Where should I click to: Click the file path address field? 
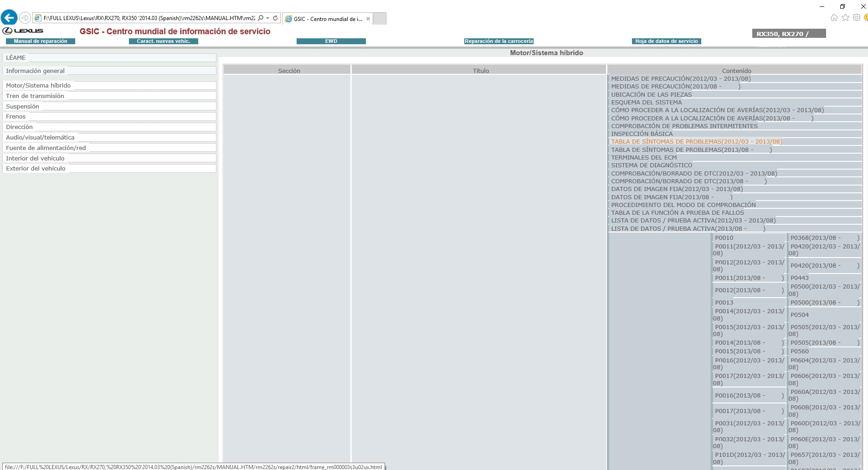[x=149, y=18]
